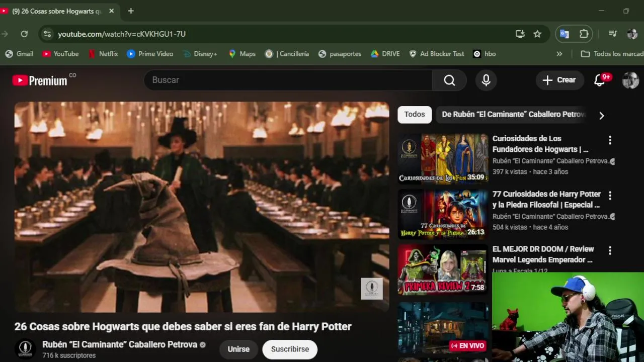Open the notifications bell
This screenshot has width=644, height=362.
(x=599, y=80)
